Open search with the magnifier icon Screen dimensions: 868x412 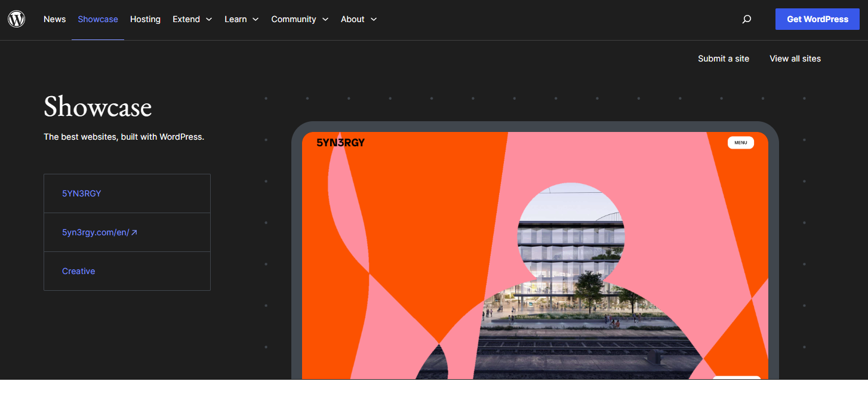[746, 19]
